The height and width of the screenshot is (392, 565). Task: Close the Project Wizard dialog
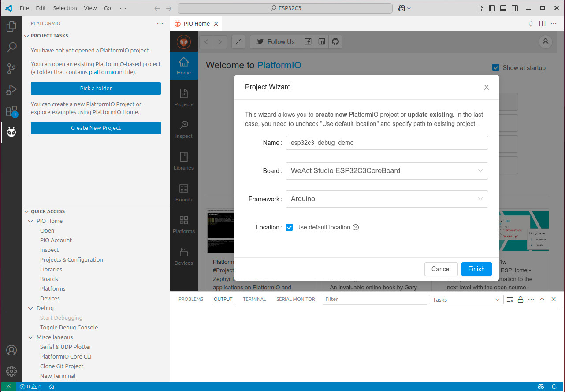pos(487,87)
